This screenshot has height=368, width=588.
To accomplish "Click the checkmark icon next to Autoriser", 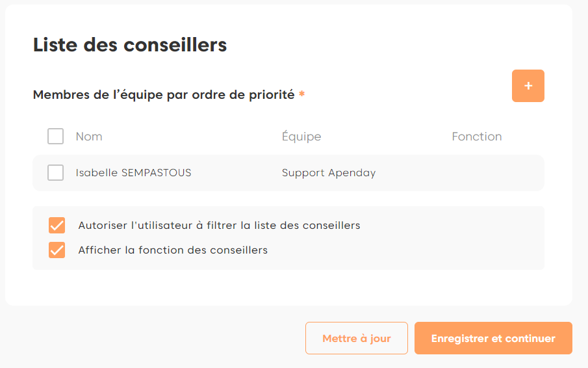I will (57, 226).
